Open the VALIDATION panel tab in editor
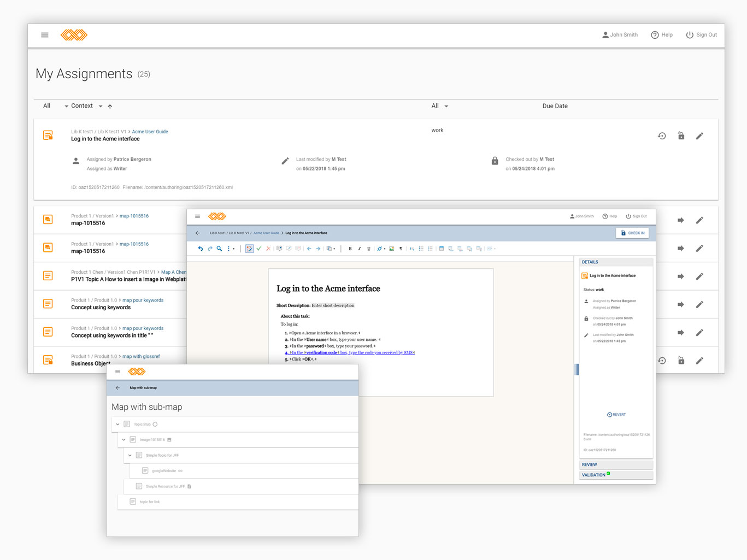 pos(616,475)
